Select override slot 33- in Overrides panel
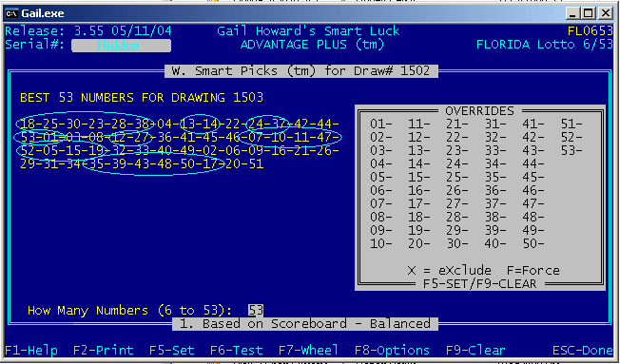 [x=495, y=150]
